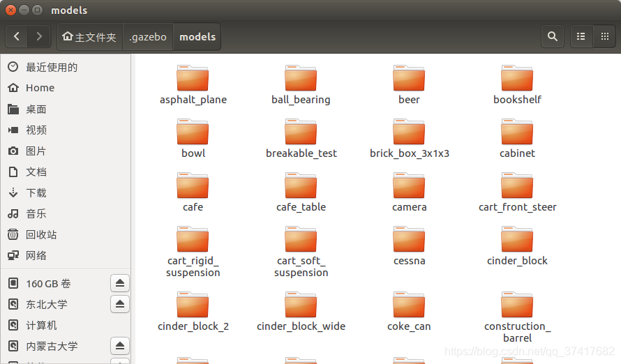Open 网络 network in the sidebar
Image resolution: width=621 pixels, height=364 pixels.
point(66,256)
